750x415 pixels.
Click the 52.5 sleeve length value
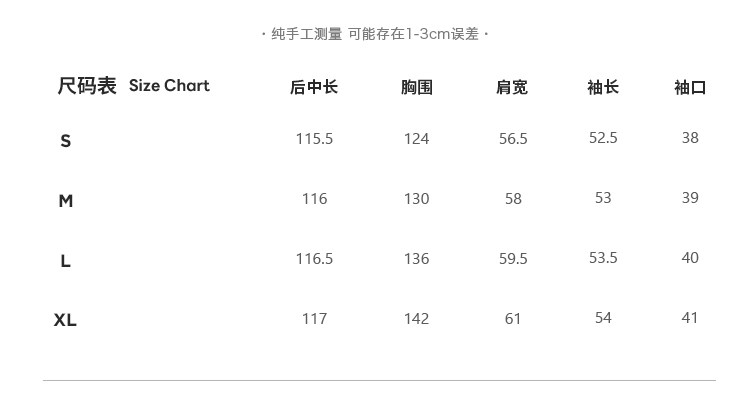[x=603, y=138]
